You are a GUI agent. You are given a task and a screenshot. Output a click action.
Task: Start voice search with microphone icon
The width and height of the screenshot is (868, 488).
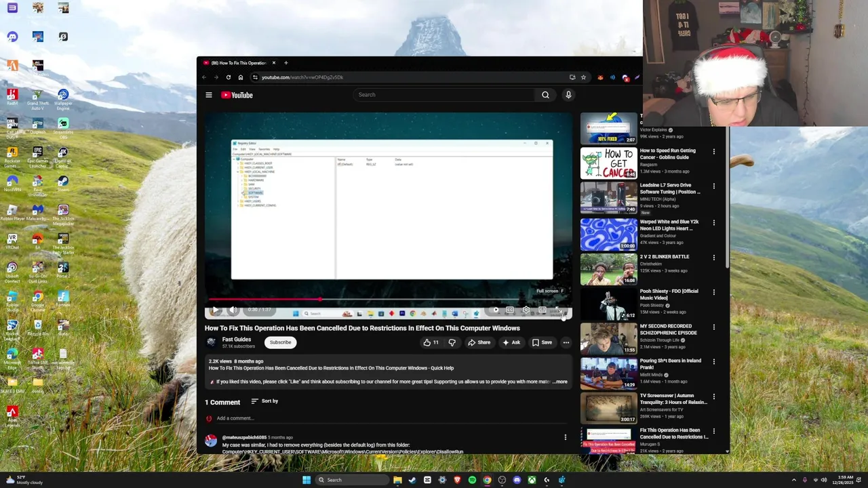point(568,95)
